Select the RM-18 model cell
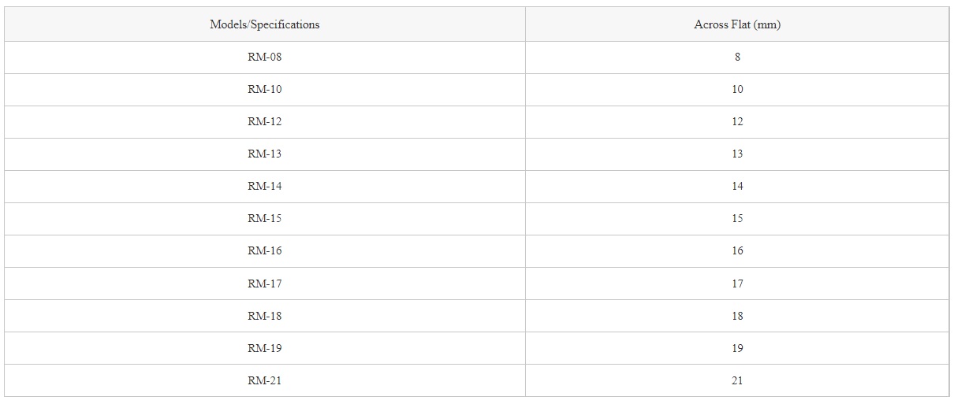 pyautogui.click(x=265, y=316)
